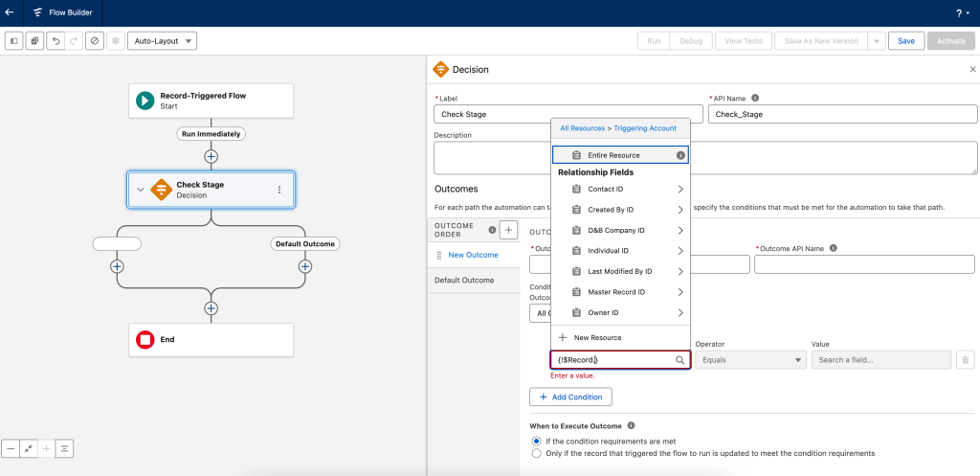This screenshot has width=980, height=476.
Task: Click the fit-to-view canvas icon
Action: pos(28,448)
